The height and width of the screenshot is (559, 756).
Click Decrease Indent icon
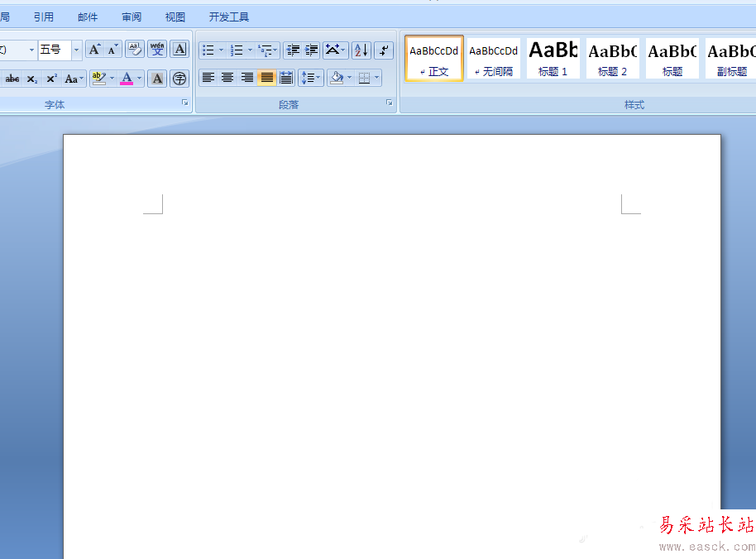pos(293,50)
